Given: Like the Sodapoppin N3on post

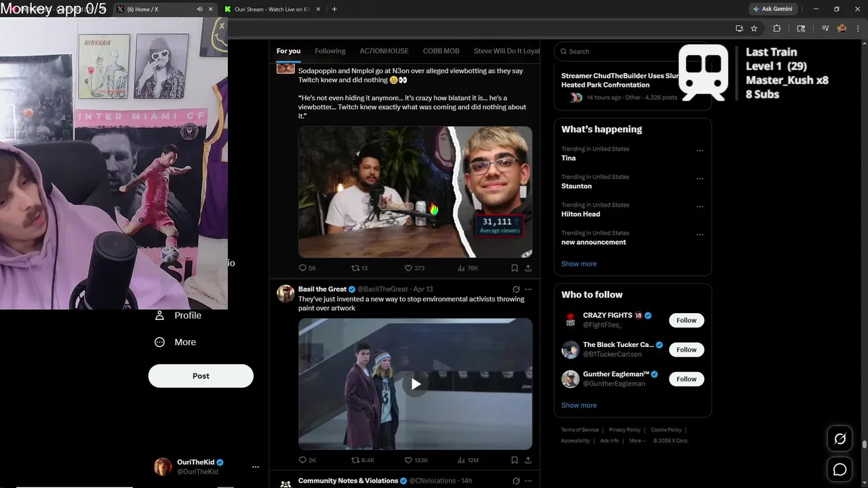Looking at the screenshot, I should pyautogui.click(x=414, y=268).
